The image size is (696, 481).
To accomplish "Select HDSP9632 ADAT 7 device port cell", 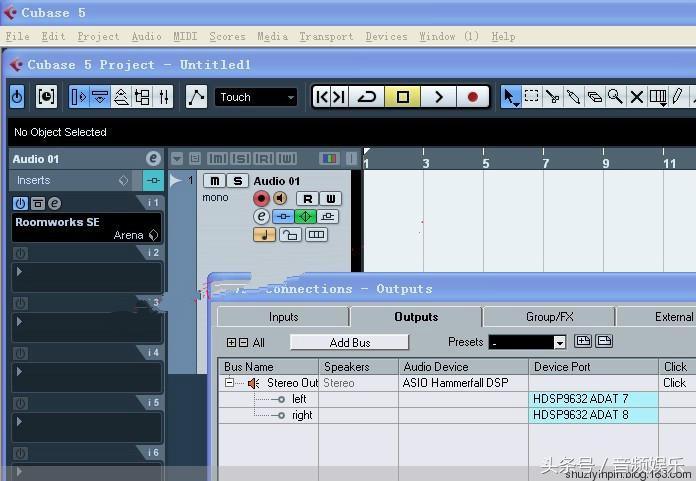I will coord(593,399).
